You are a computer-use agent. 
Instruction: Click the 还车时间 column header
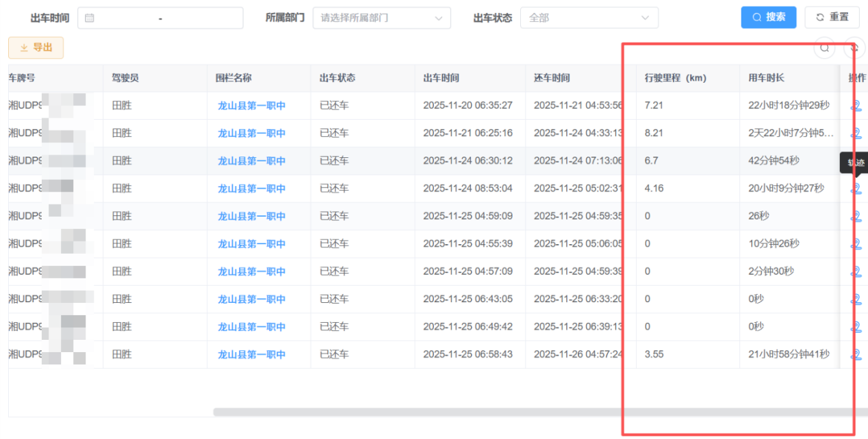(552, 78)
